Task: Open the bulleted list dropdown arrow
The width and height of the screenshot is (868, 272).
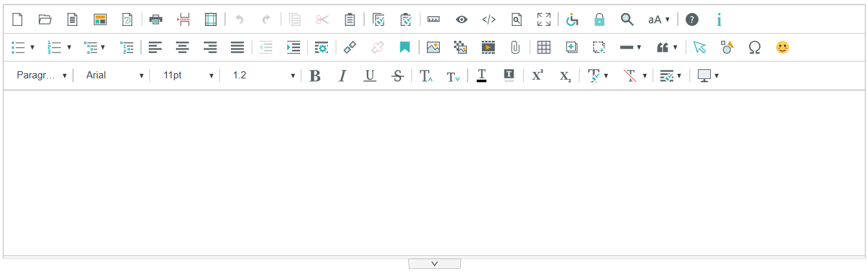Action: 32,47
